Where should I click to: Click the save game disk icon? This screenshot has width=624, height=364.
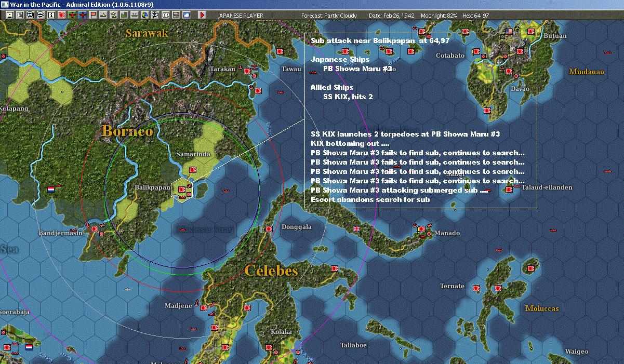(10, 16)
